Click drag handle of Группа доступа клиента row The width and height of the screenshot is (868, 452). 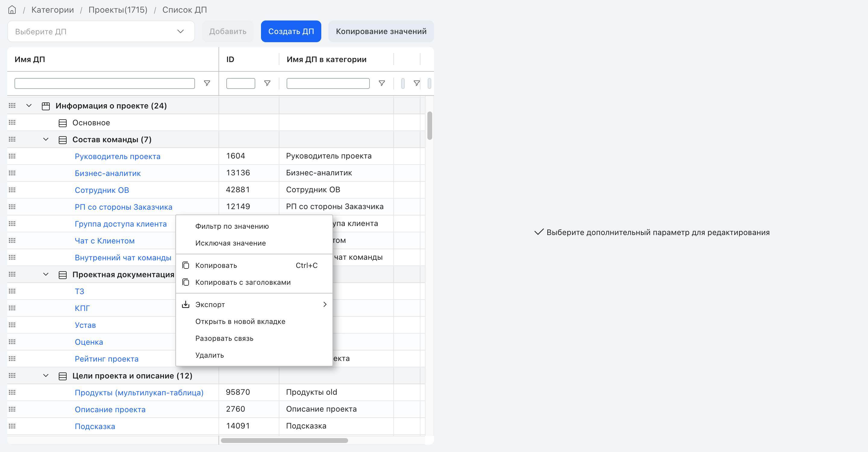click(12, 223)
